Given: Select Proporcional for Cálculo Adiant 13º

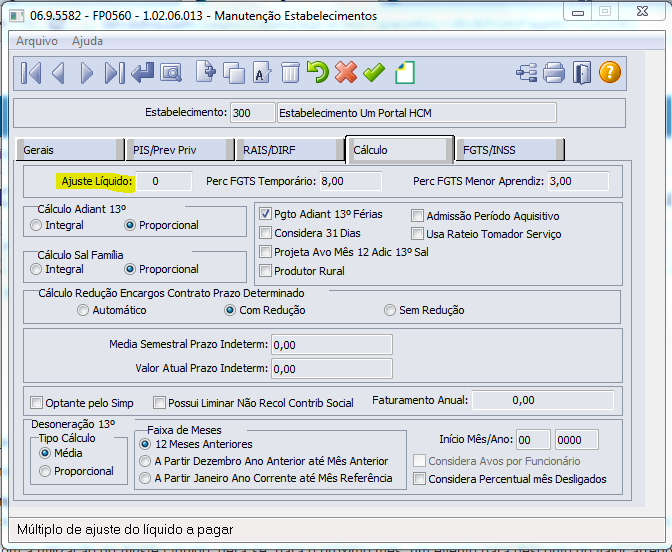Looking at the screenshot, I should click(130, 225).
